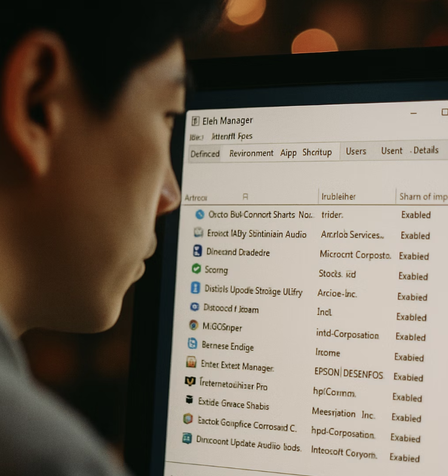Select the Inteosoft Coryorn. publisher cell
This screenshot has width=448, height=476.
(x=343, y=452)
